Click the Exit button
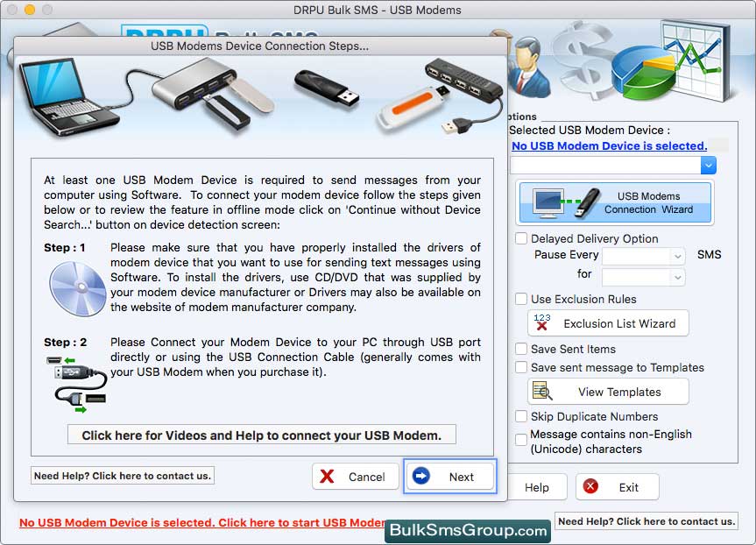Image resolution: width=756 pixels, height=545 pixels. pyautogui.click(x=617, y=486)
